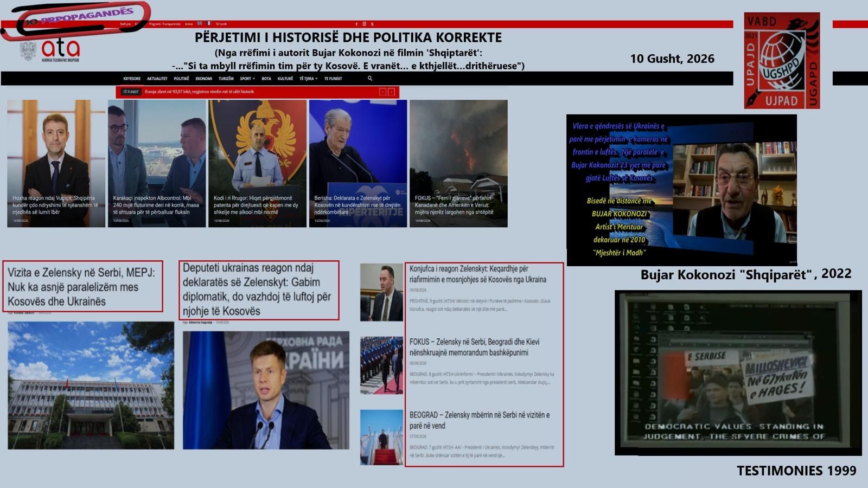Switch language via the French flag icon
Viewport: 868px width, 488px height.
[208, 24]
